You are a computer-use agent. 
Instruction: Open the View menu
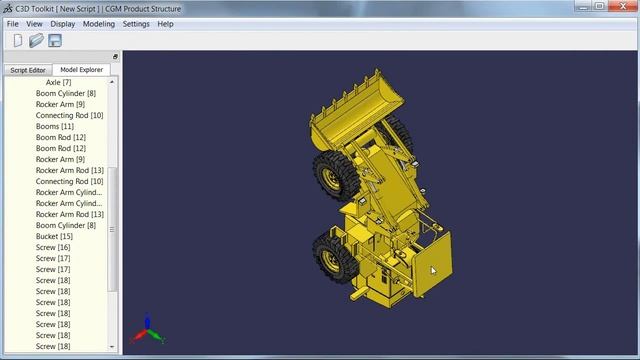(x=34, y=24)
